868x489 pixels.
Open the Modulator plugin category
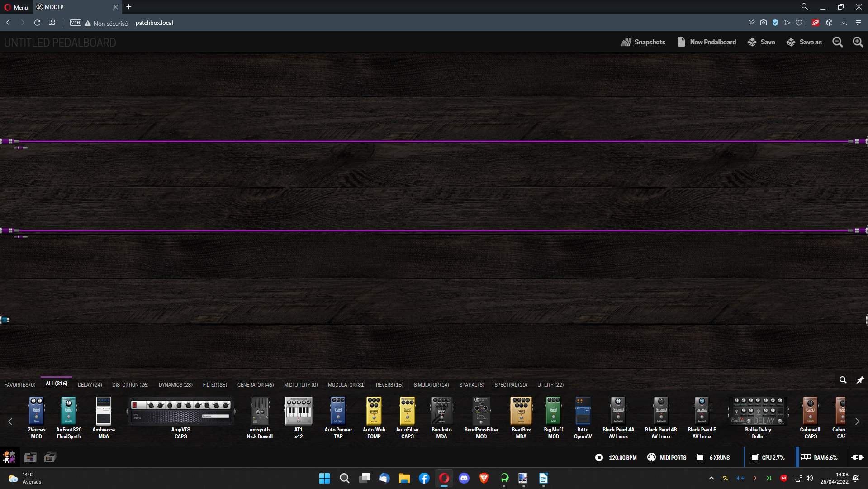coord(347,385)
